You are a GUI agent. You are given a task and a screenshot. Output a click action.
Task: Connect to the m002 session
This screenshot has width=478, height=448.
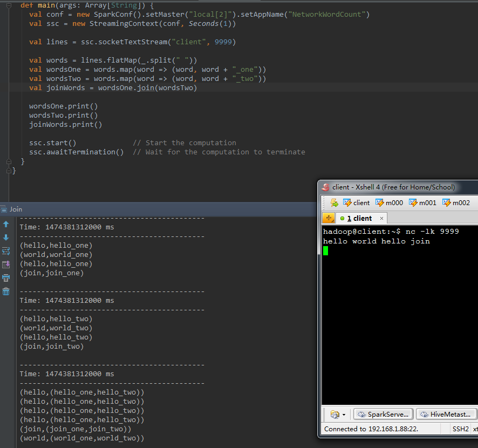(456, 203)
